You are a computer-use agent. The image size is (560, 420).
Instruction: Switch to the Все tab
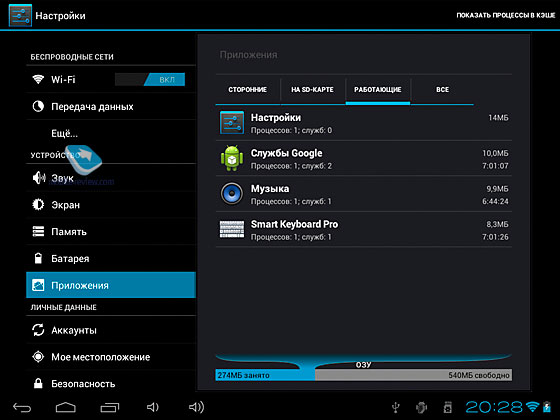point(442,90)
